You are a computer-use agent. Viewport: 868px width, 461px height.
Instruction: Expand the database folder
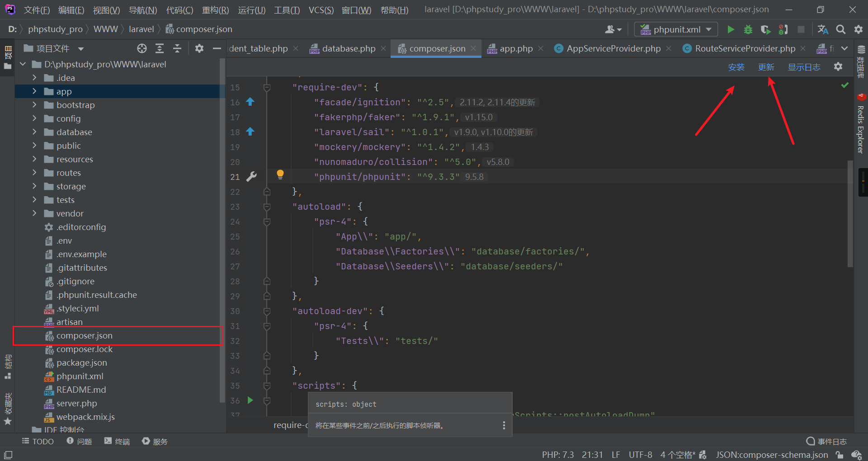pyautogui.click(x=34, y=132)
